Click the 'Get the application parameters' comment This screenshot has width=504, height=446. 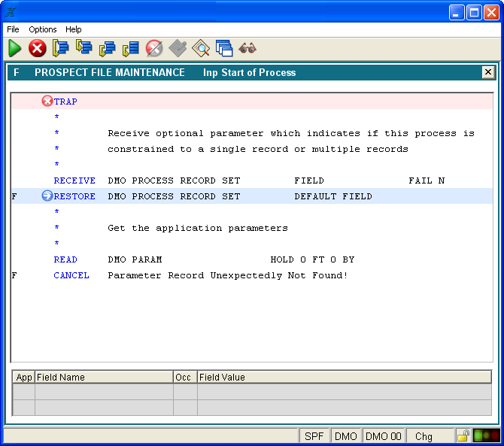(x=198, y=228)
